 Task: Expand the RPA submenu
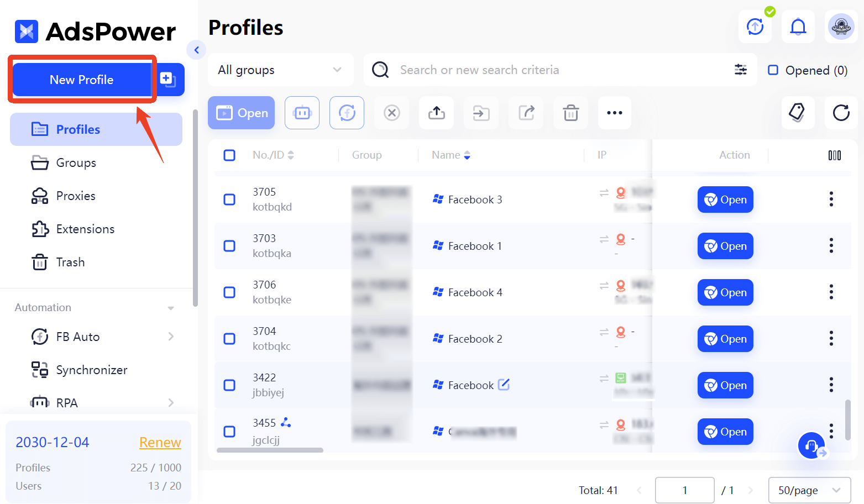click(x=171, y=403)
